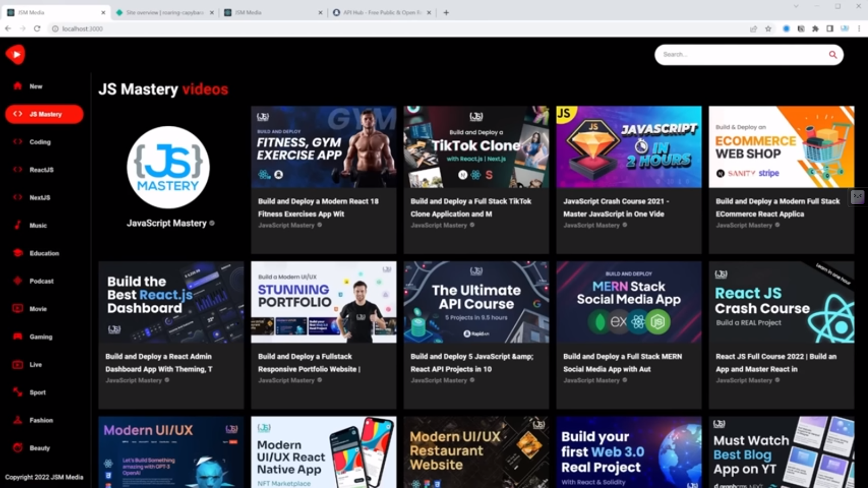Click the Sport icon in sidebar
This screenshot has width=868, height=488.
(18, 392)
